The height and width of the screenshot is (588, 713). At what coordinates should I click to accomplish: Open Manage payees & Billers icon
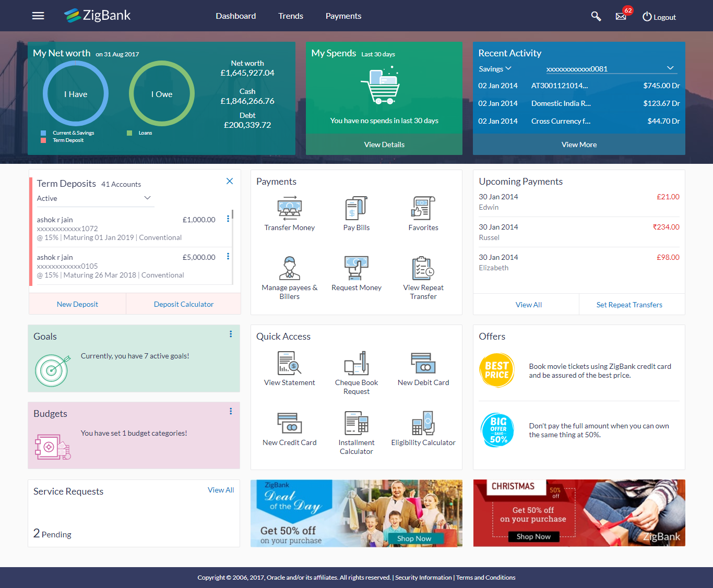290,268
